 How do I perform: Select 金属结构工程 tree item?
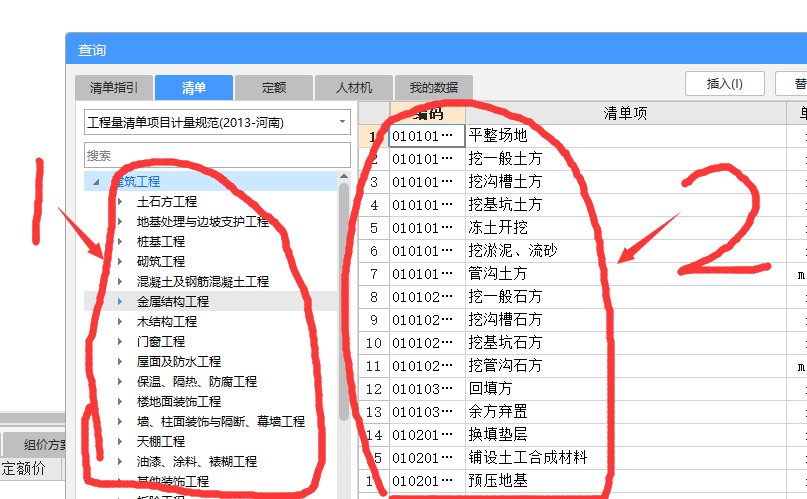[173, 301]
